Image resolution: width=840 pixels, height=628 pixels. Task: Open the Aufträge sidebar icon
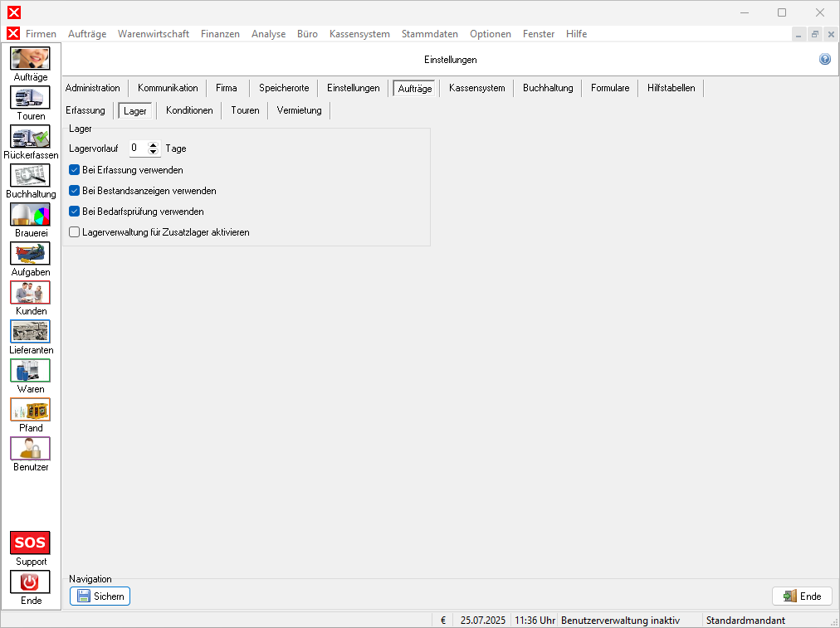click(30, 59)
